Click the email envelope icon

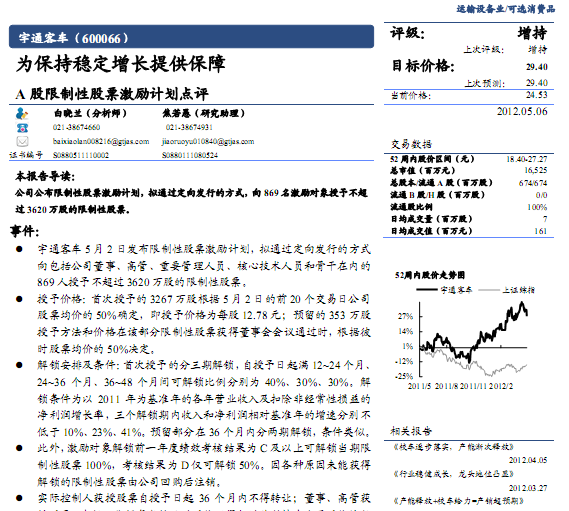pyautogui.click(x=22, y=141)
